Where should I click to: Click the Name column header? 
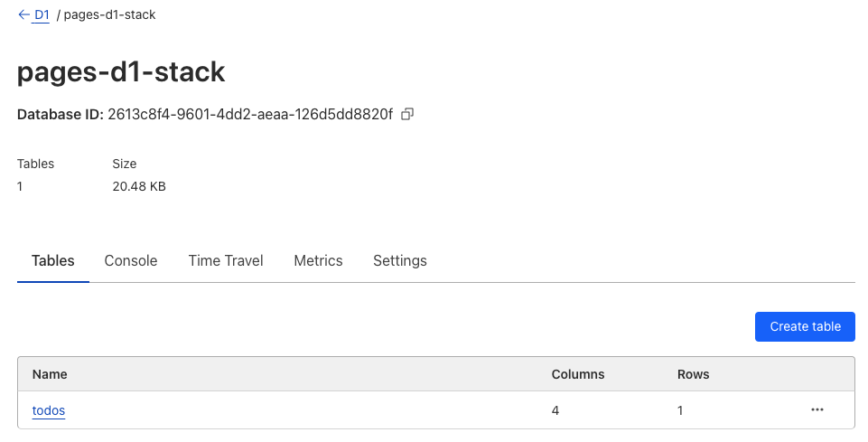[x=50, y=373]
